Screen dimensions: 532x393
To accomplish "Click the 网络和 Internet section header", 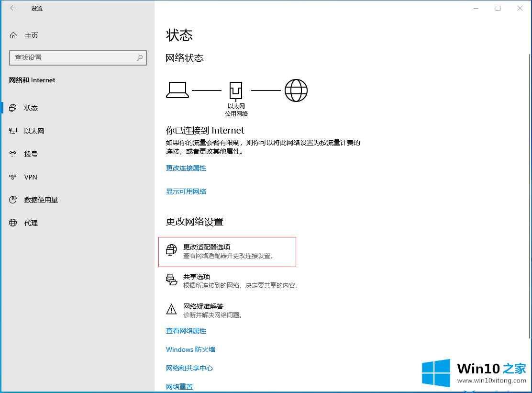I will [x=32, y=80].
